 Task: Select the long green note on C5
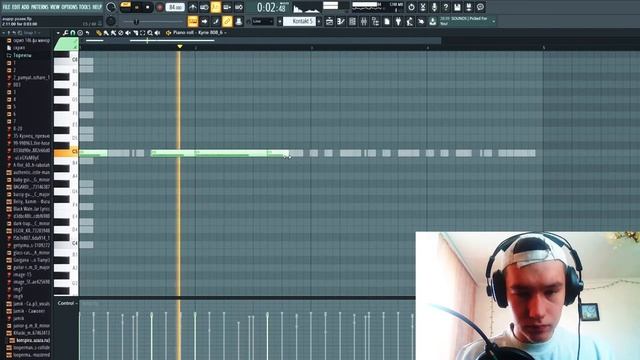point(220,153)
